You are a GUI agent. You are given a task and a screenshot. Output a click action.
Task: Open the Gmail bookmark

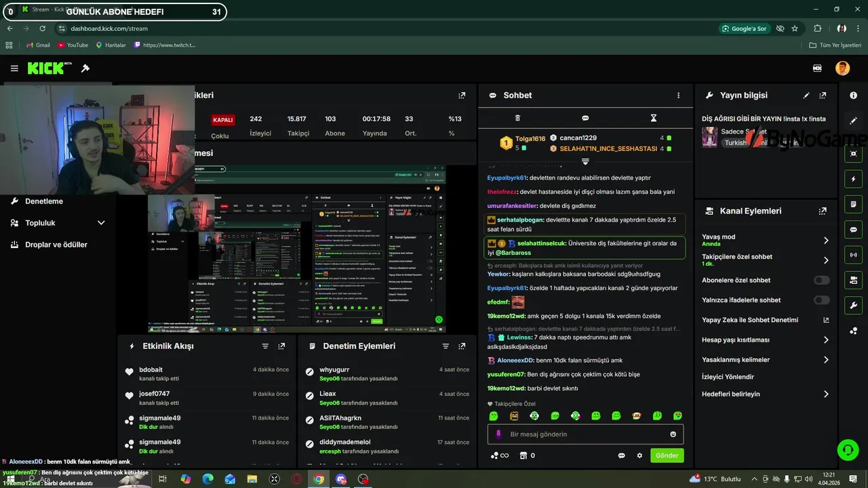click(x=38, y=45)
